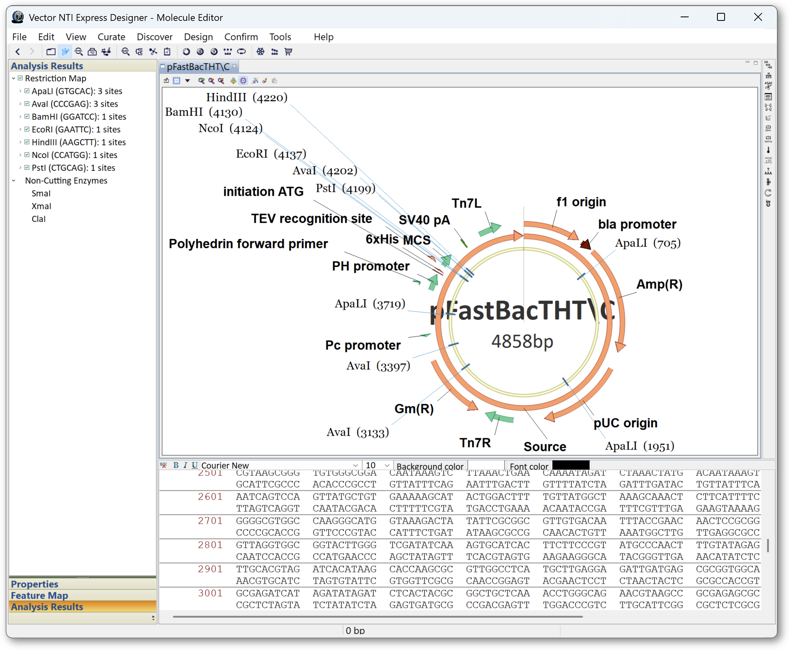Click the pUC origin feature label

(x=625, y=423)
